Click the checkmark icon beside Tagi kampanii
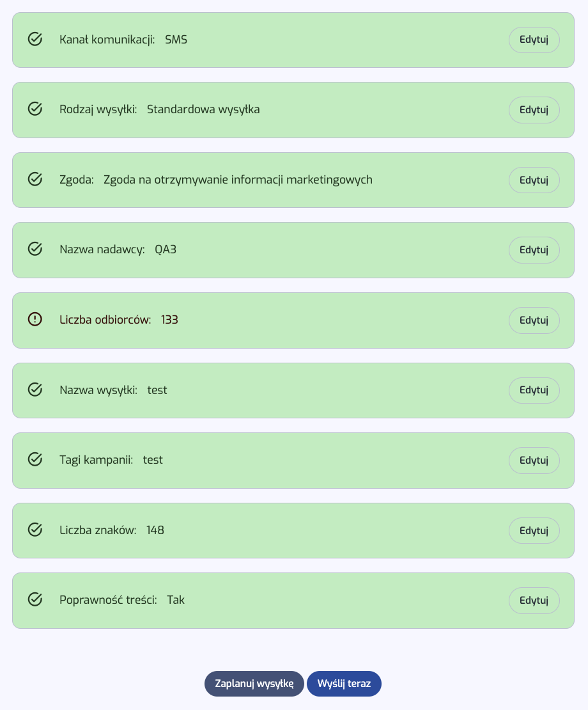The image size is (588, 710). pyautogui.click(x=35, y=460)
